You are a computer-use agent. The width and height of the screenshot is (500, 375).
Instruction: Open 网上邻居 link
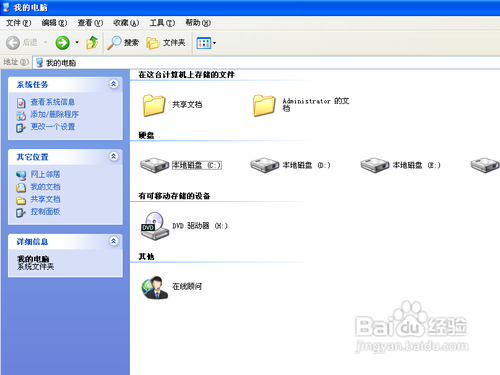point(45,174)
